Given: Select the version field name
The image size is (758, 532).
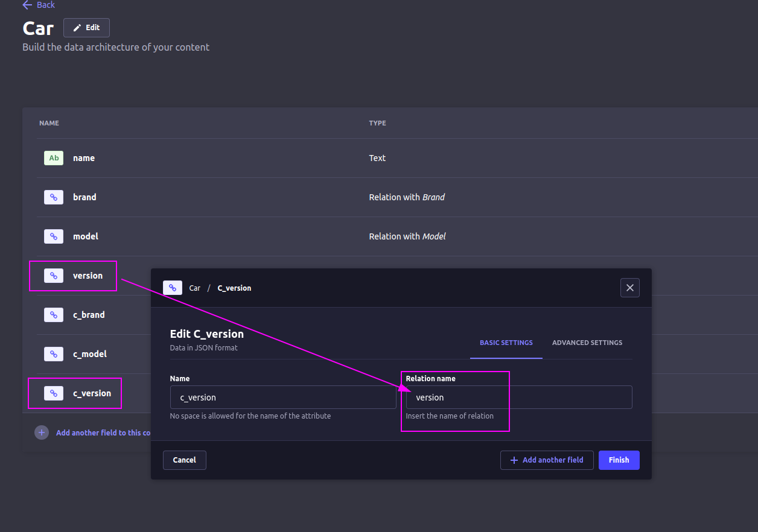Looking at the screenshot, I should click(x=88, y=276).
